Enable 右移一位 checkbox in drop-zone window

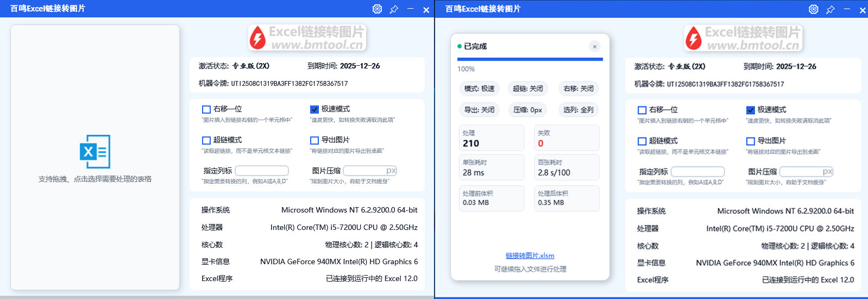(x=206, y=109)
